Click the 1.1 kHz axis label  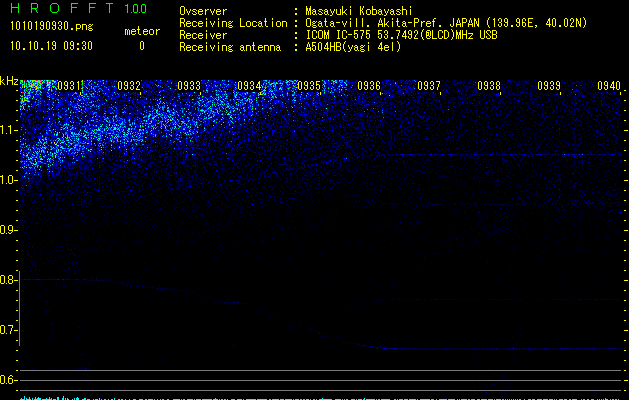(x=8, y=130)
